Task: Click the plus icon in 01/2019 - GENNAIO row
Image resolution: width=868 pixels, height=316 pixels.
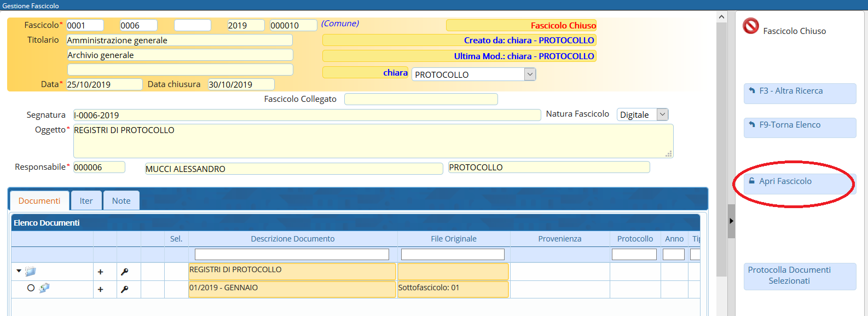Action: [x=100, y=289]
